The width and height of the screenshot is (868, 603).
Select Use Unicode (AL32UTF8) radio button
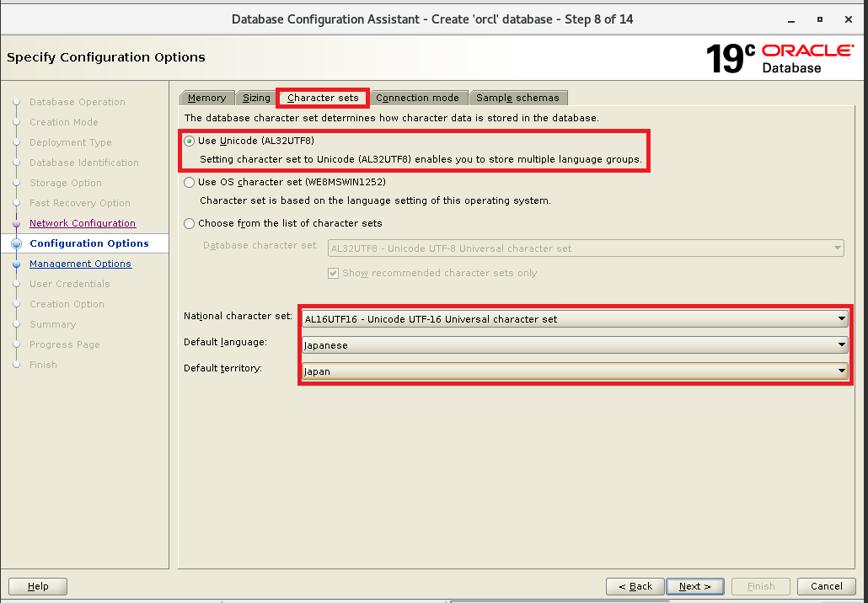coord(190,141)
